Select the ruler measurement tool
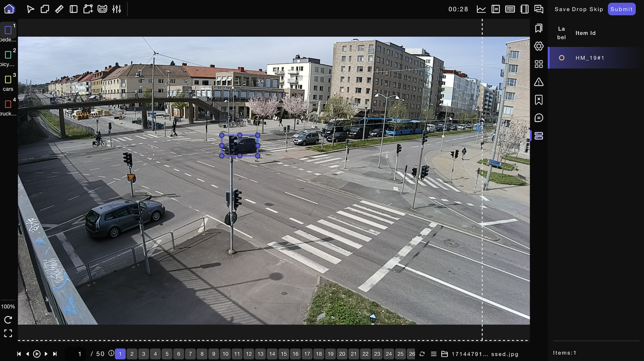The height and width of the screenshot is (361, 644). pos(59,9)
